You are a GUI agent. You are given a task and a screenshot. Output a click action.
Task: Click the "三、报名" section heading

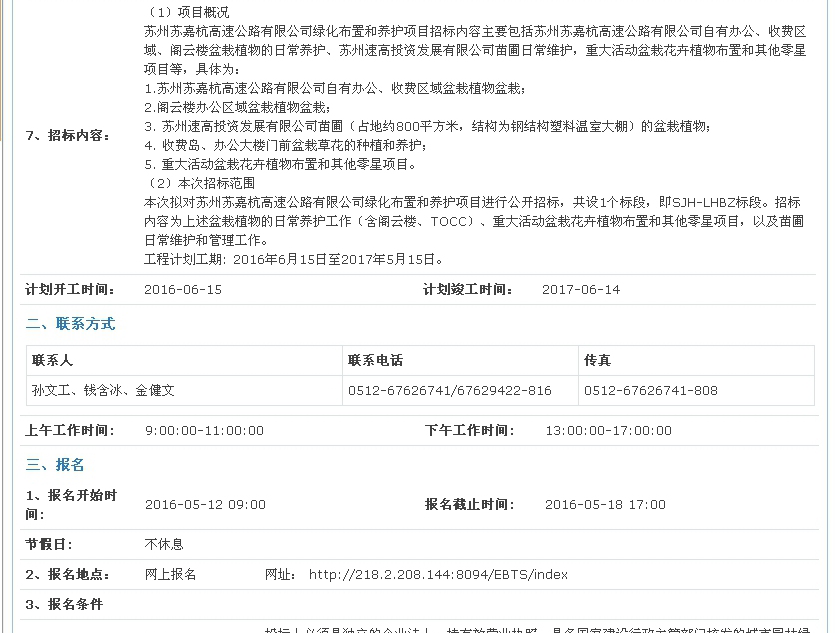(x=55, y=464)
